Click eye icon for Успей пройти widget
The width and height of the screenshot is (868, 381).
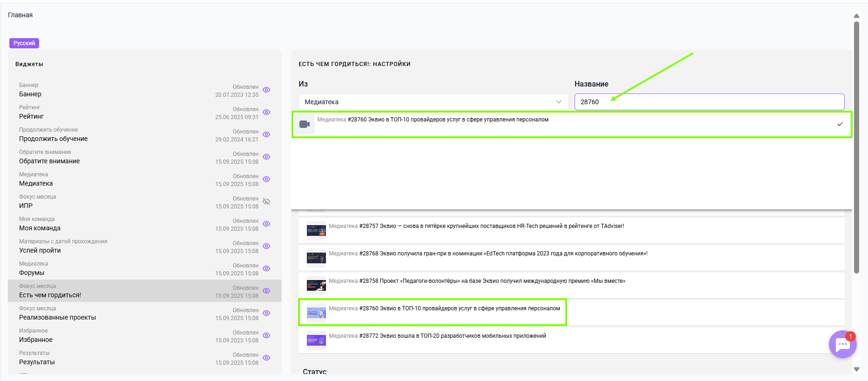pos(266,246)
